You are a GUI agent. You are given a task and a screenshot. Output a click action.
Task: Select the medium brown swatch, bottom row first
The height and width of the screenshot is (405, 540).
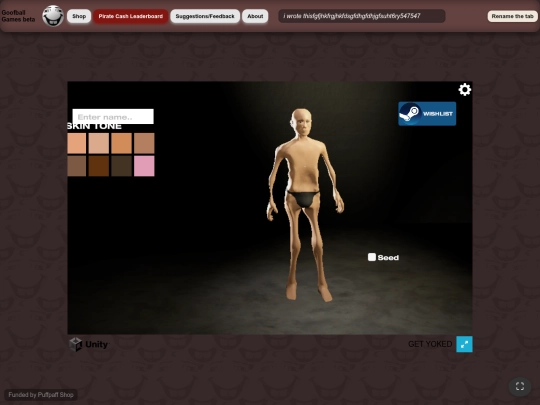click(76, 166)
